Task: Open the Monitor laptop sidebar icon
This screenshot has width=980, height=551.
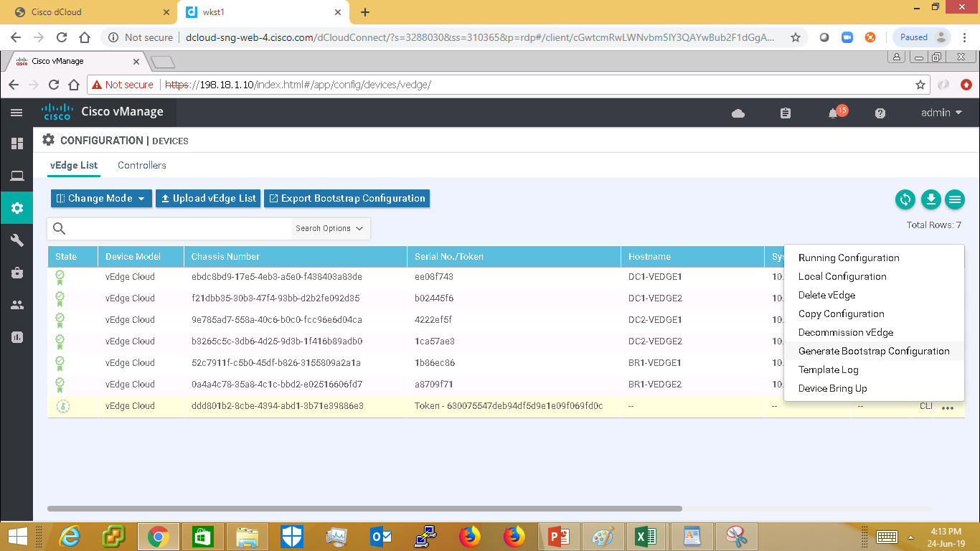Action: [x=17, y=176]
